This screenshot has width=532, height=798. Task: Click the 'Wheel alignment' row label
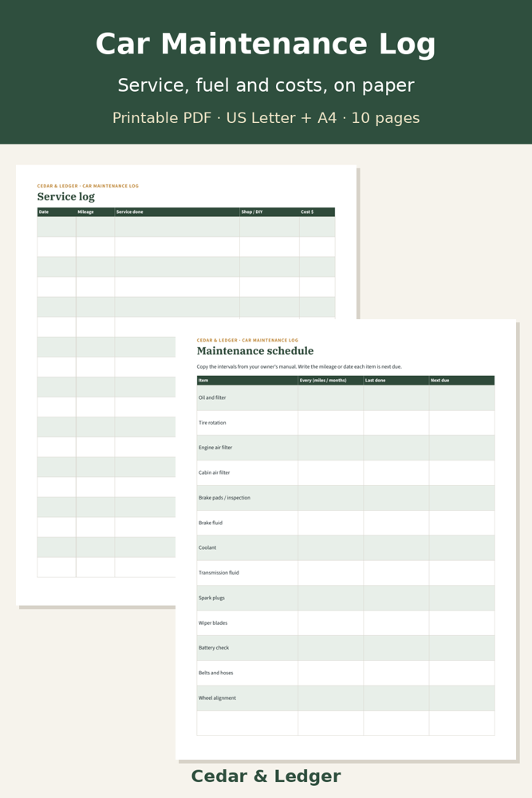(x=217, y=697)
